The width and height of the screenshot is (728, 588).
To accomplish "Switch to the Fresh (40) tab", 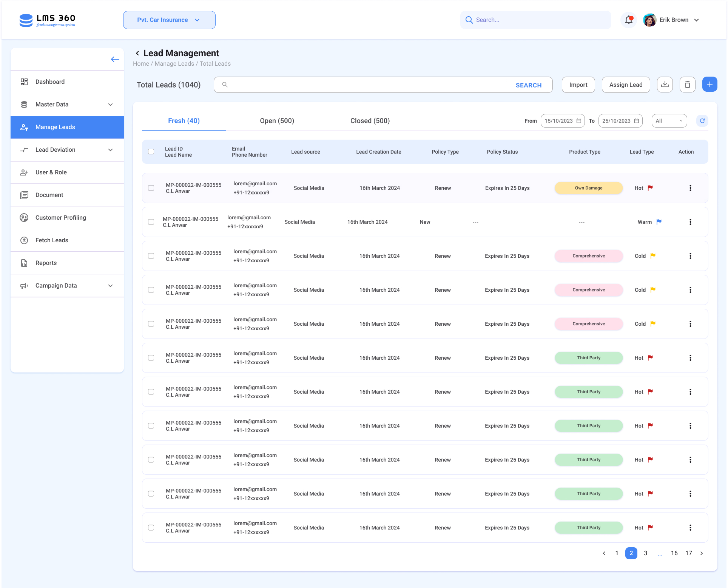I will (x=184, y=121).
